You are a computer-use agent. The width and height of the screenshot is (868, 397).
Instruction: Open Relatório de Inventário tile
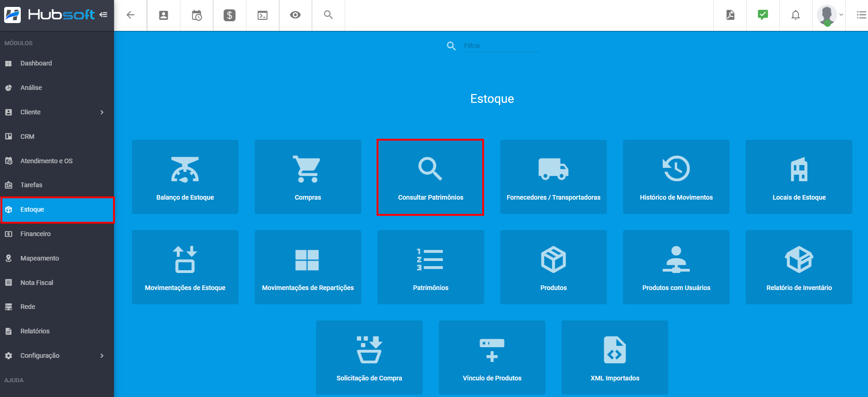[799, 267]
